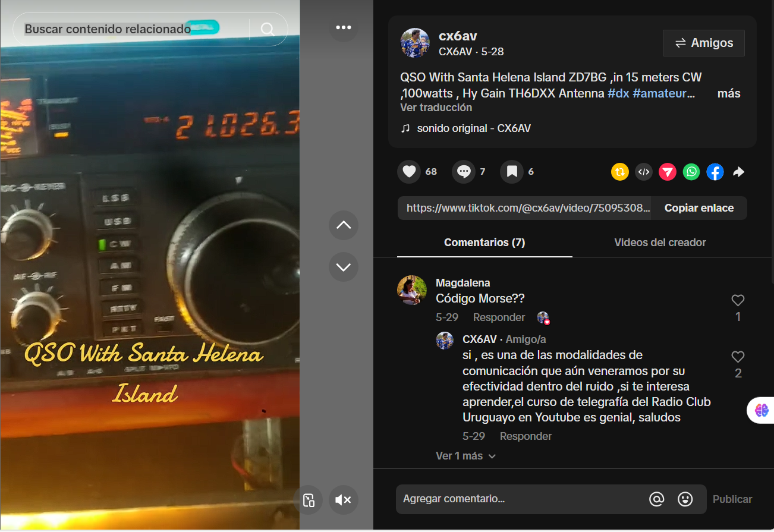
Task: Like Magdalena's comment
Action: click(738, 301)
